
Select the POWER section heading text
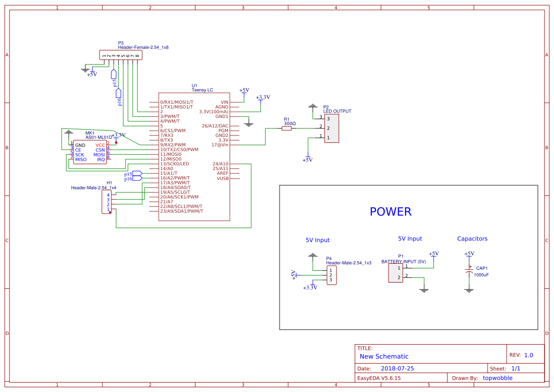pos(391,212)
